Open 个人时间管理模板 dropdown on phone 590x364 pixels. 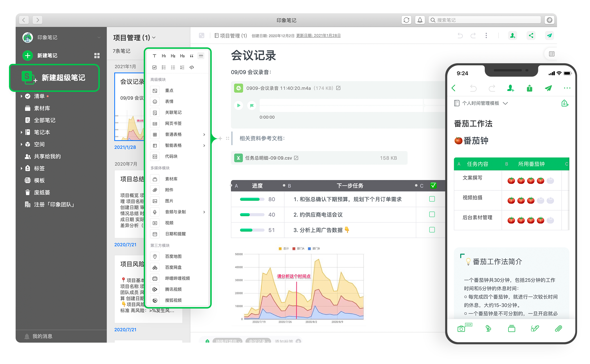tap(505, 103)
